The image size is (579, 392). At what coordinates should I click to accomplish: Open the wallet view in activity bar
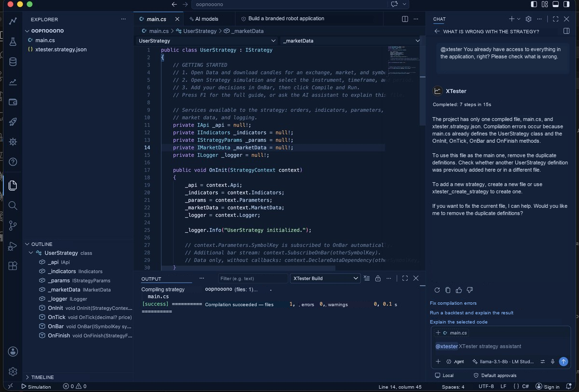pyautogui.click(x=13, y=102)
